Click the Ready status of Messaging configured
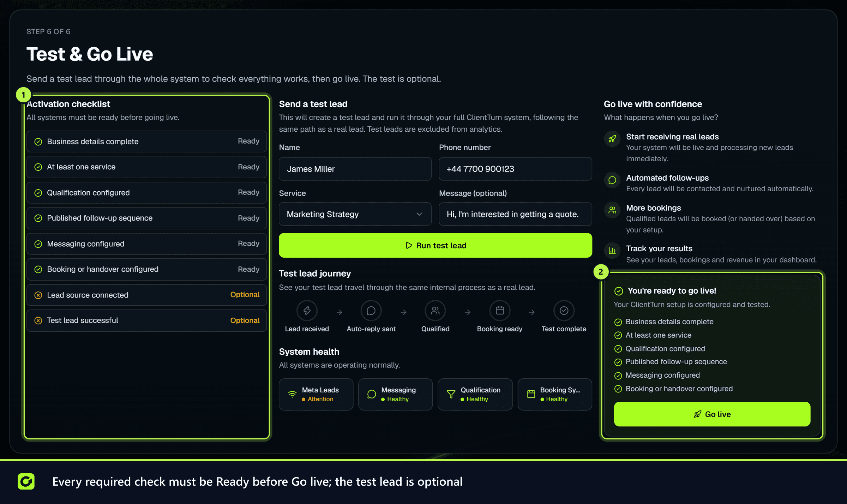The height and width of the screenshot is (504, 847). (248, 244)
